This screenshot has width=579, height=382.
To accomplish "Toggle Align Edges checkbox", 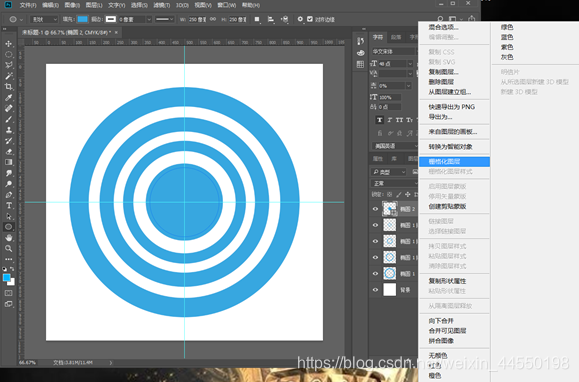I will (310, 19).
